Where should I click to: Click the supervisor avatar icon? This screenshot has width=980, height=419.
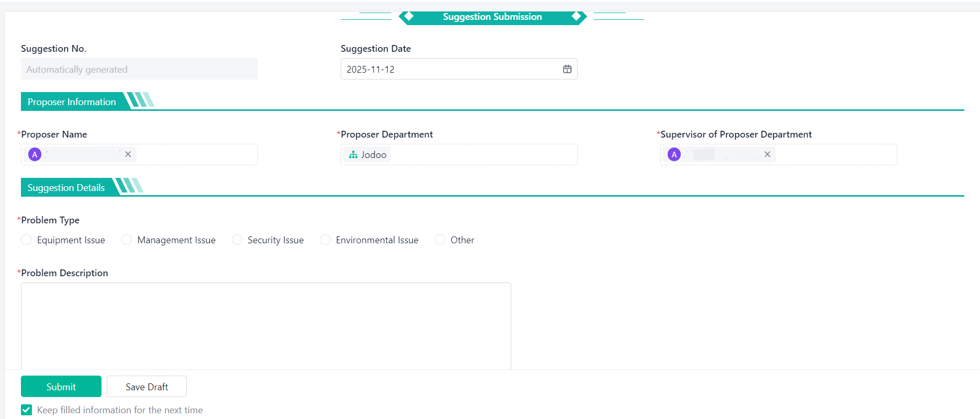674,154
